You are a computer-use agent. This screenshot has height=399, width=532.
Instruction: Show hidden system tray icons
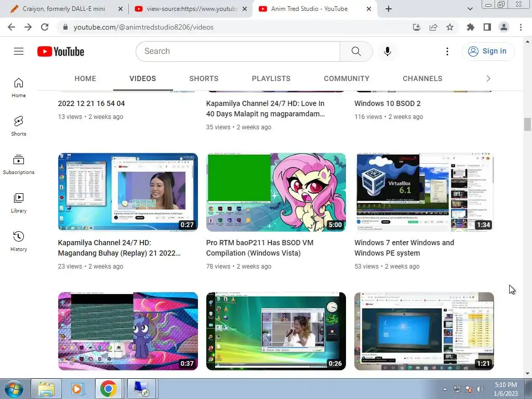point(445,389)
